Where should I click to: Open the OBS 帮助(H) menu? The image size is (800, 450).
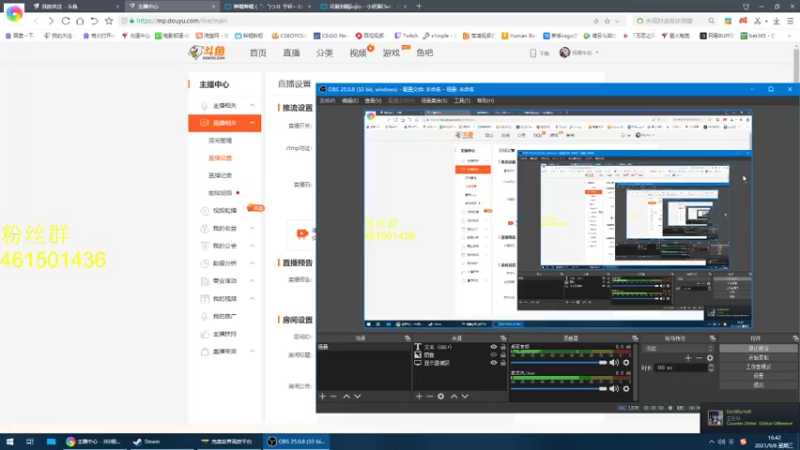coord(485,101)
